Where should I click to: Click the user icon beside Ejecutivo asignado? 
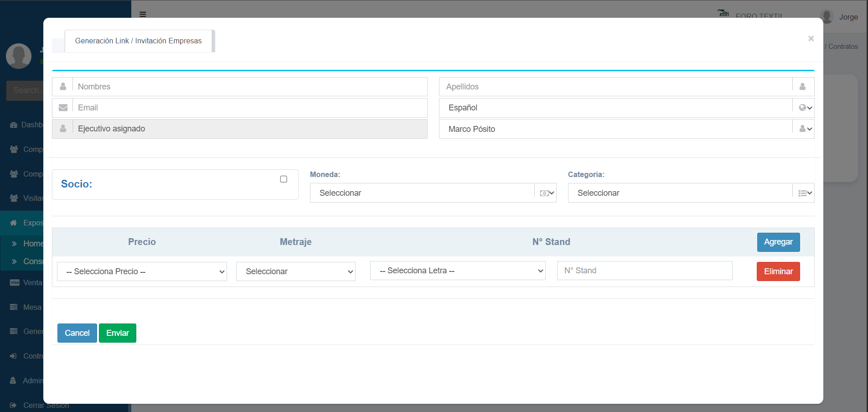coord(63,129)
